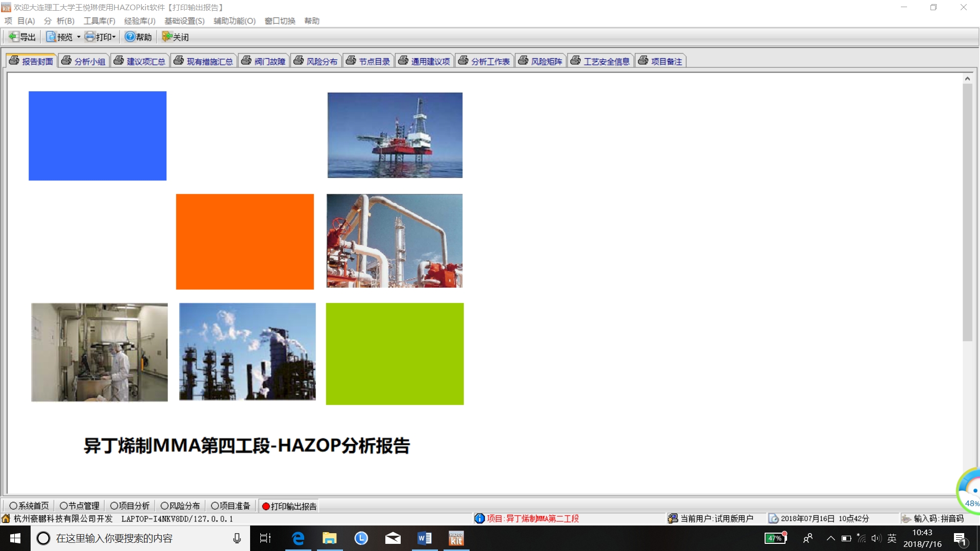Click the offshore oil rig image

tap(395, 135)
